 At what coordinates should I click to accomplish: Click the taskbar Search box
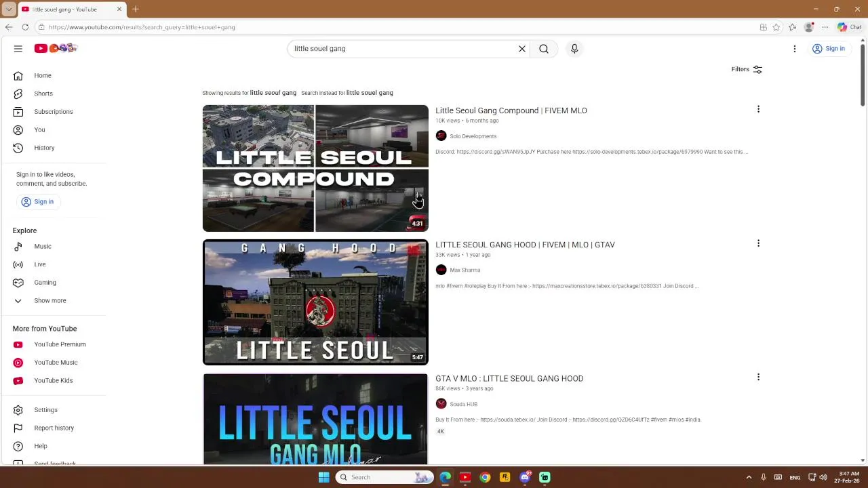384,477
